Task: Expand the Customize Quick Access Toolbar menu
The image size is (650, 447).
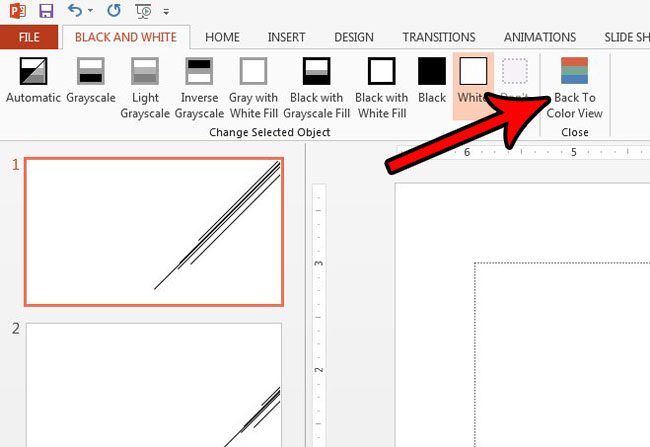Action: (166, 12)
